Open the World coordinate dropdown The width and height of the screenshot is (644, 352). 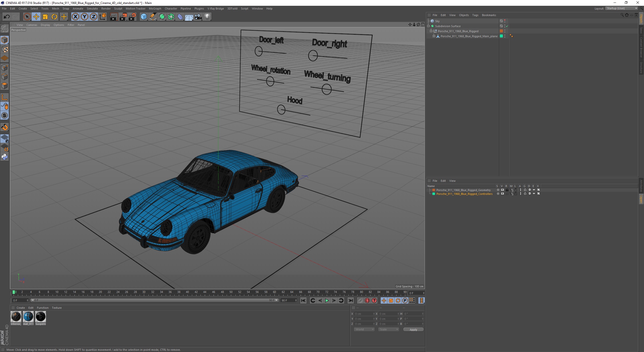tap(364, 329)
